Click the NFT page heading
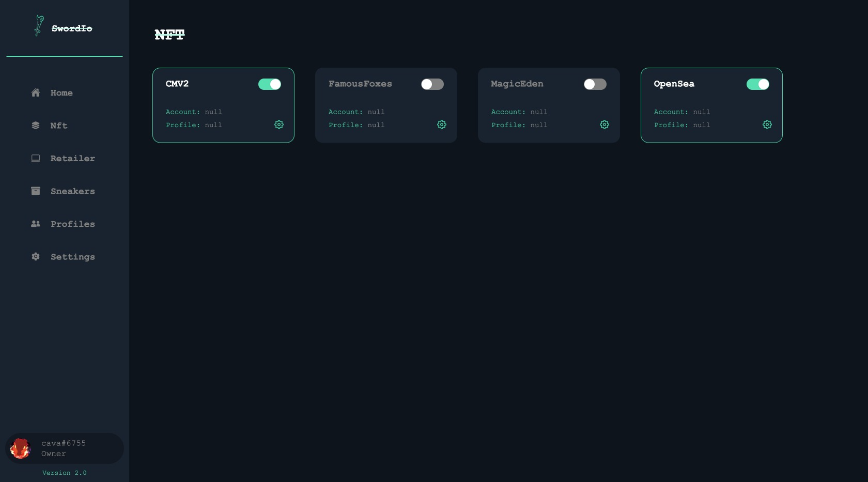This screenshot has height=482, width=868. click(x=169, y=35)
